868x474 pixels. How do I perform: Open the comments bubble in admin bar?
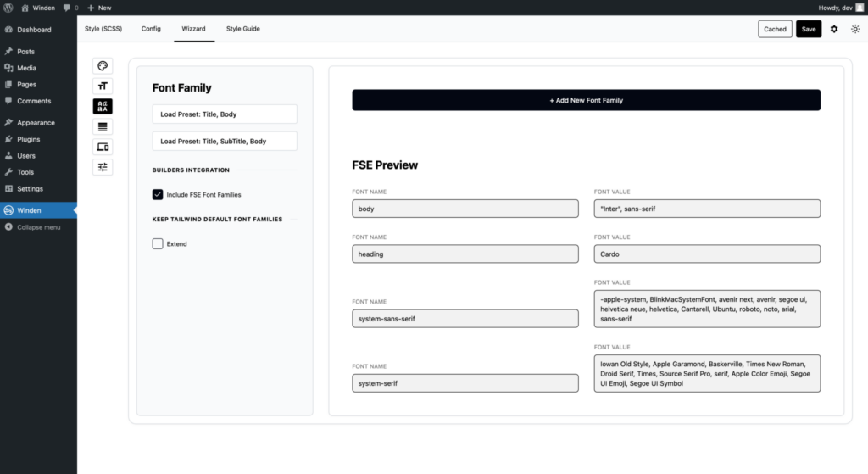click(x=70, y=8)
